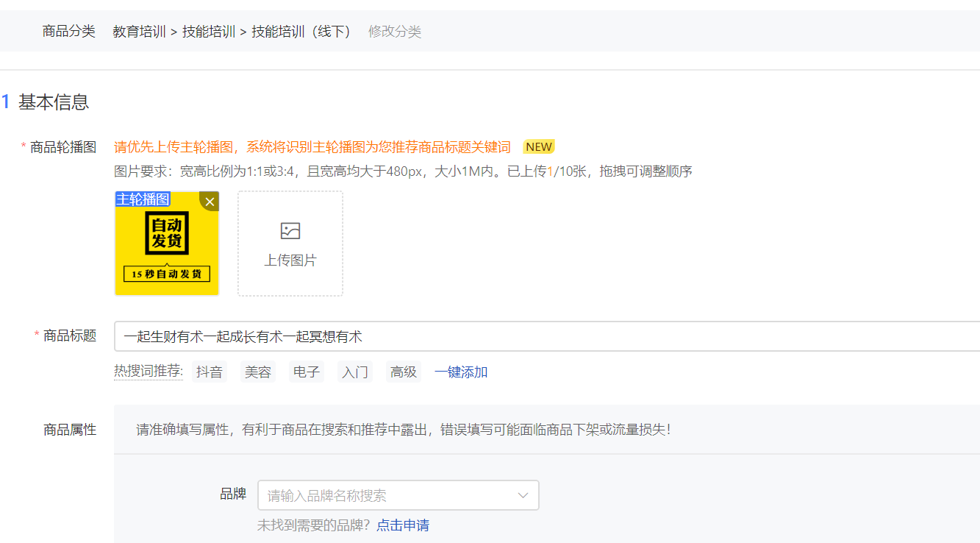Add hot keyword 入门
980x543 pixels.
pyautogui.click(x=355, y=372)
